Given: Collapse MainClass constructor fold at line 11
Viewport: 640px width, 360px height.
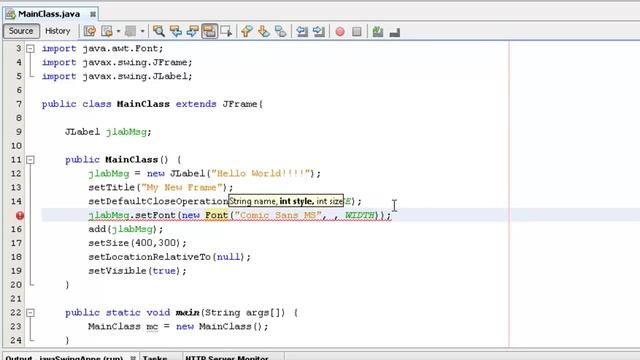Looking at the screenshot, I should click(30, 160).
